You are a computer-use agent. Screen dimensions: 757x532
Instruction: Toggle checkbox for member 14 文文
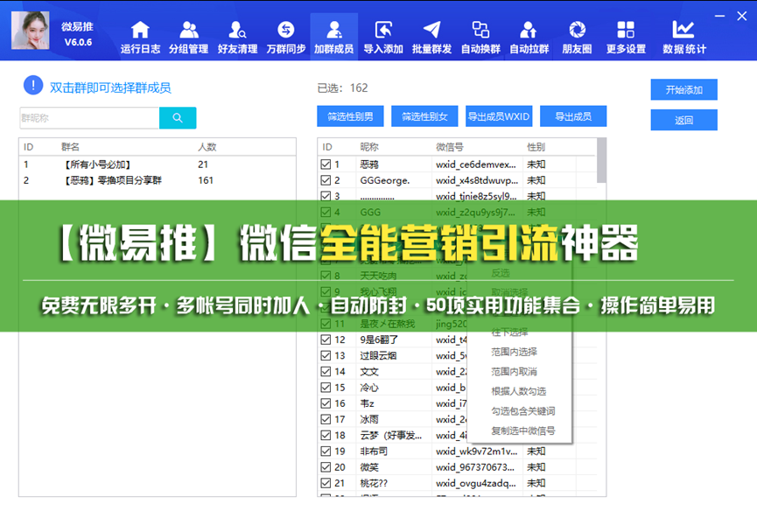point(326,372)
